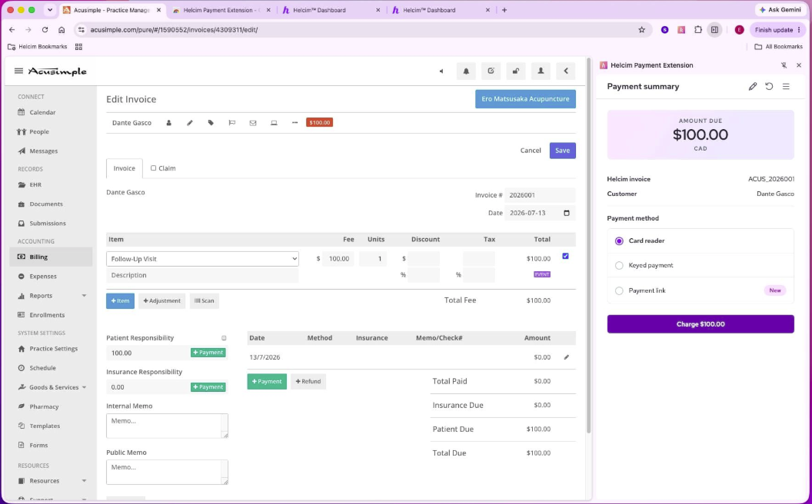Open the browser tab search dropdown arrow
This screenshot has height=504, width=812.
click(x=50, y=10)
